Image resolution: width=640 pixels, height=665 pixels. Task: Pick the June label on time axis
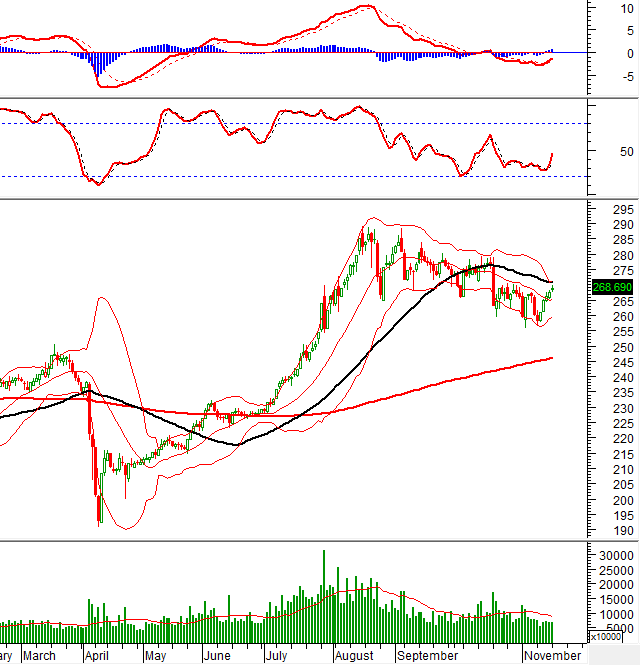(x=217, y=657)
